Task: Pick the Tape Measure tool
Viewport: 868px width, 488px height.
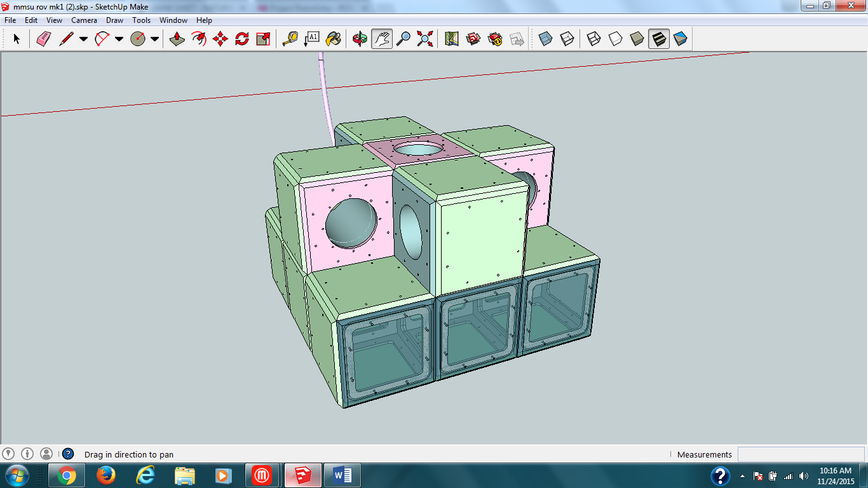Action: coord(290,39)
